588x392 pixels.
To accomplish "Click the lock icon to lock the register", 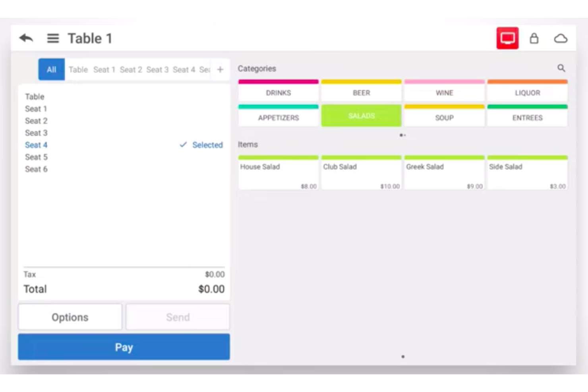I will (x=534, y=38).
